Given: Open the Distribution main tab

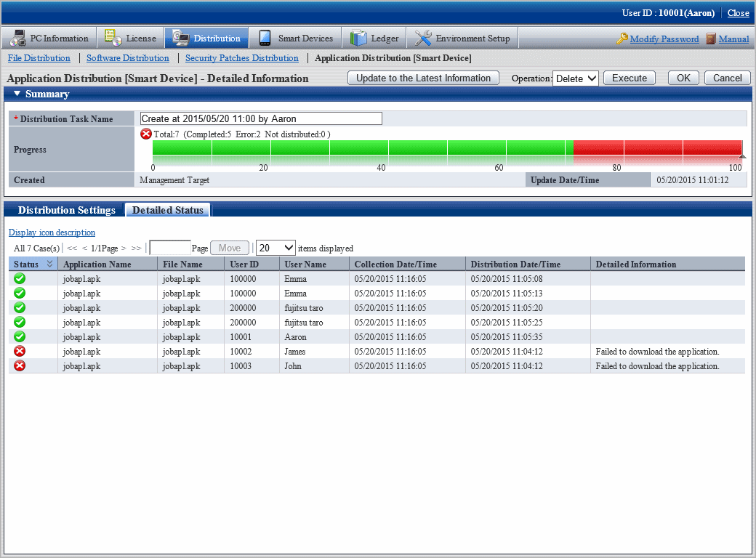Looking at the screenshot, I should (x=207, y=38).
